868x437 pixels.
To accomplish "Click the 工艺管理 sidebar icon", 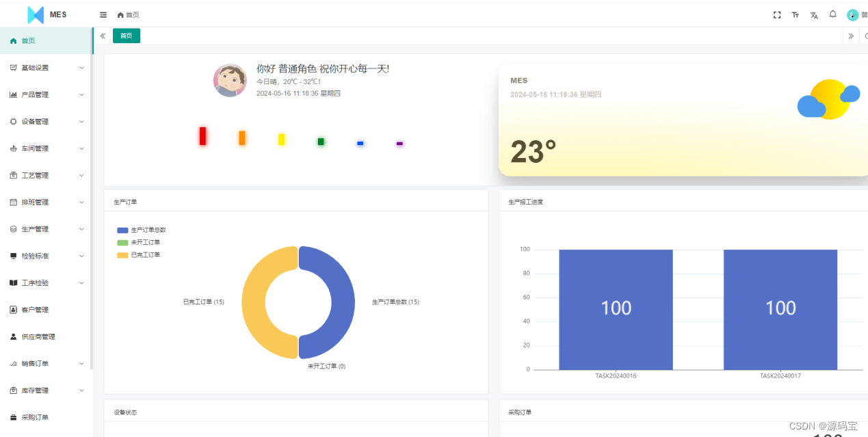I will (14, 175).
